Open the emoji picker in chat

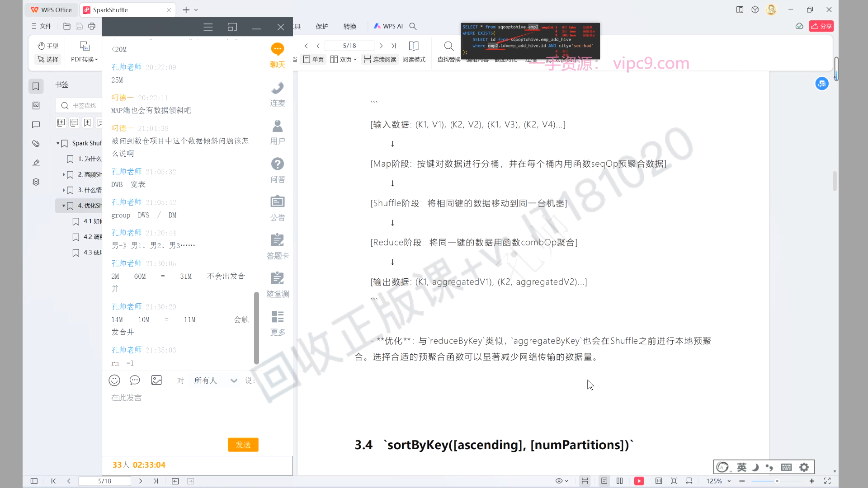tap(114, 380)
